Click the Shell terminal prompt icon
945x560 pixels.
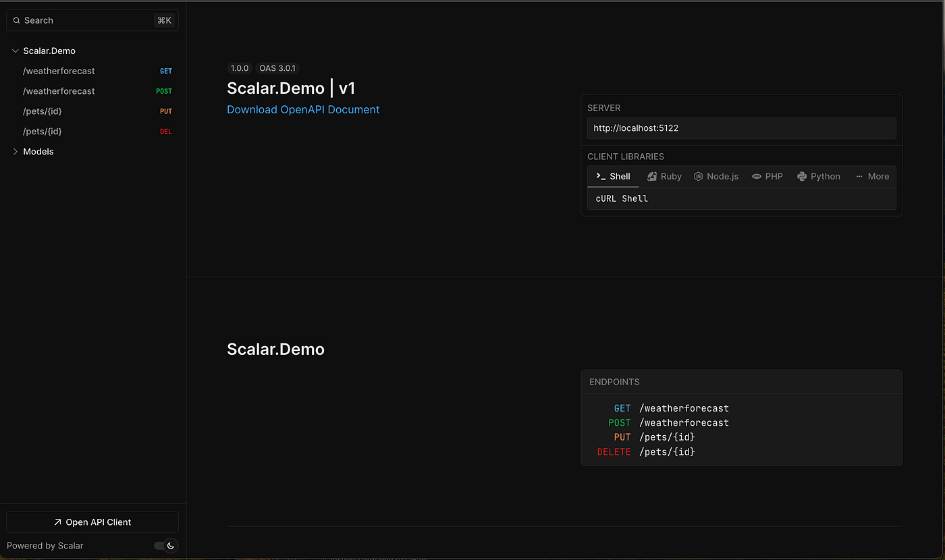click(601, 176)
